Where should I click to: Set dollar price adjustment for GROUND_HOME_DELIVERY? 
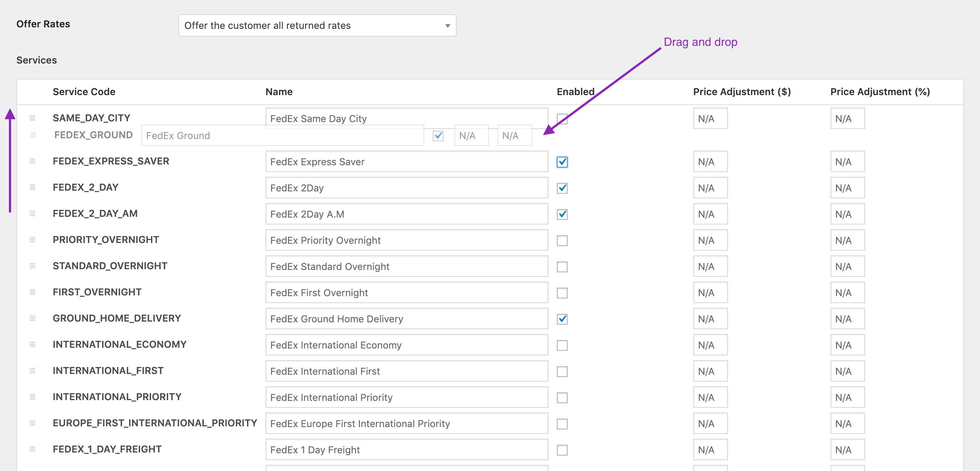click(710, 318)
